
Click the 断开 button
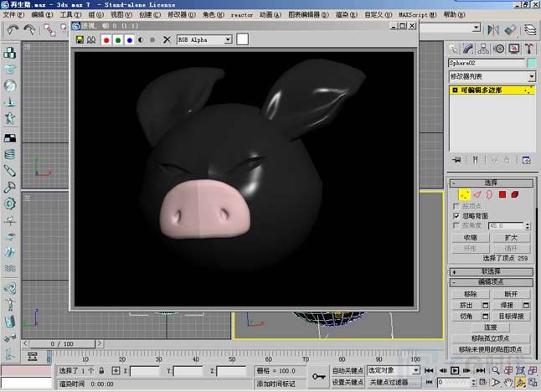coord(511,294)
